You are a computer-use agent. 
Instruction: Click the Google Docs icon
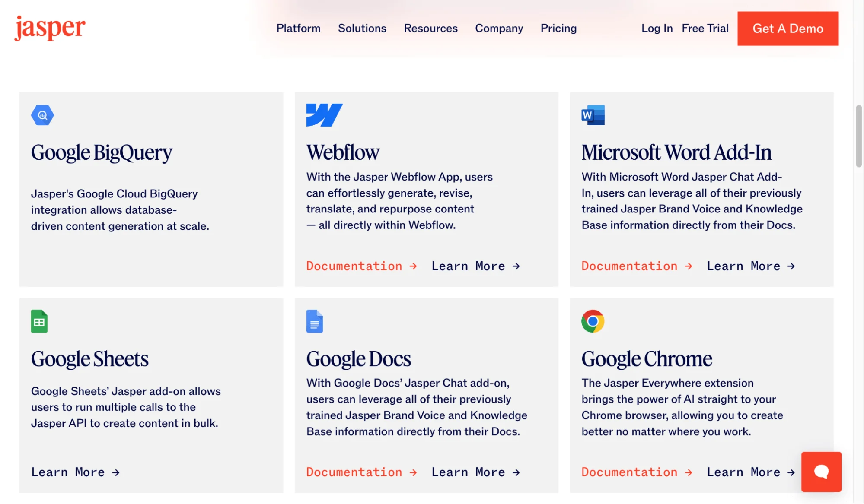tap(315, 321)
